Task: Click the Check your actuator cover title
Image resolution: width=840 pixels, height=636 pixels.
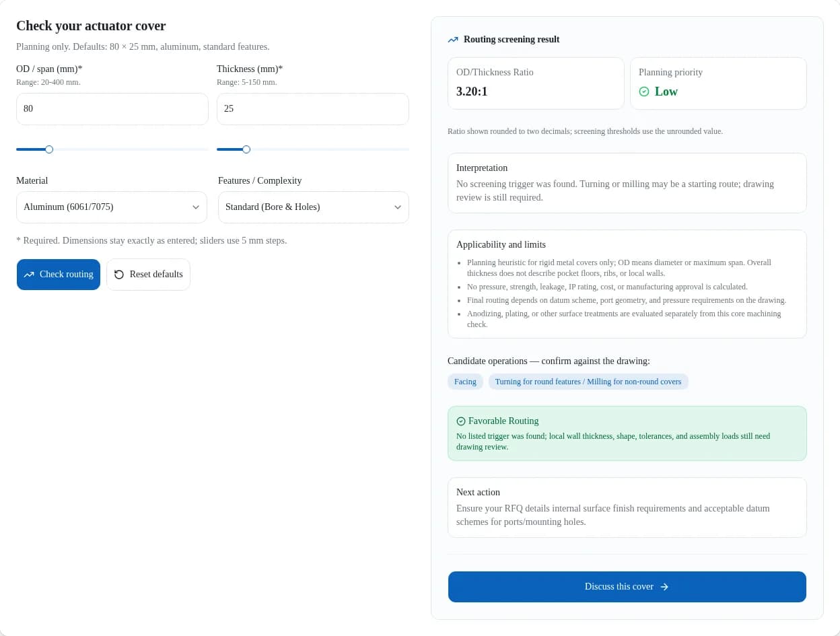Action: (91, 26)
